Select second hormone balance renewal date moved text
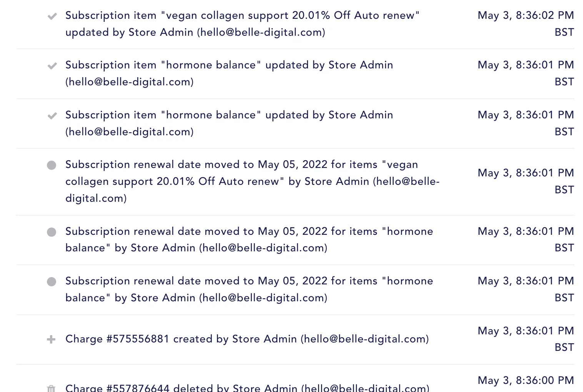This screenshot has width=583, height=392. tap(249, 289)
